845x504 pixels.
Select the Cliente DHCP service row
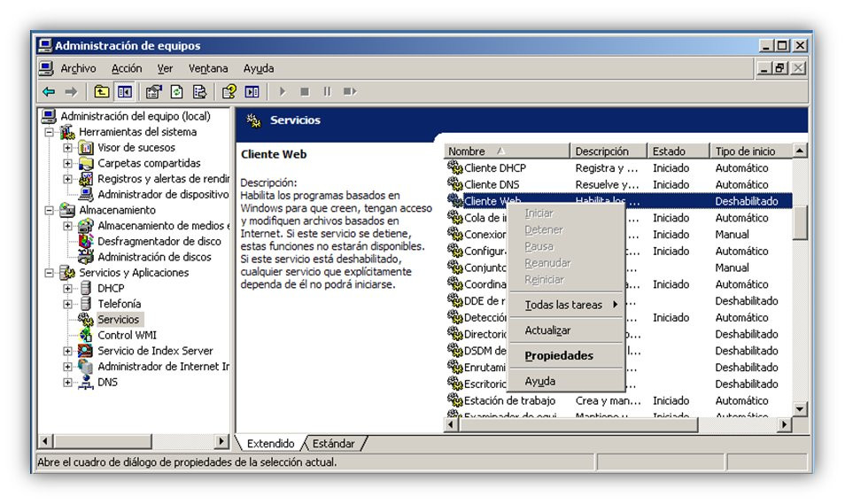pos(620,167)
